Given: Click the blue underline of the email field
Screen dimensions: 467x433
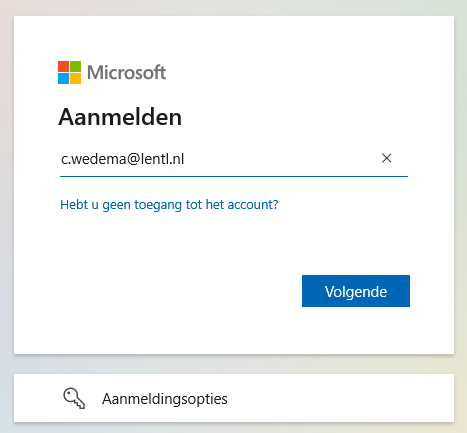Looking at the screenshot, I should [234, 176].
